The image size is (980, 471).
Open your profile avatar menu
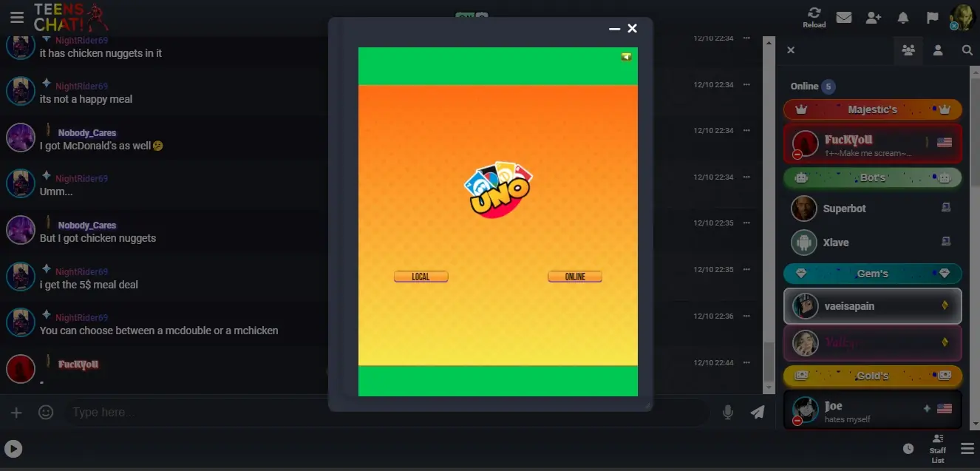[962, 16]
